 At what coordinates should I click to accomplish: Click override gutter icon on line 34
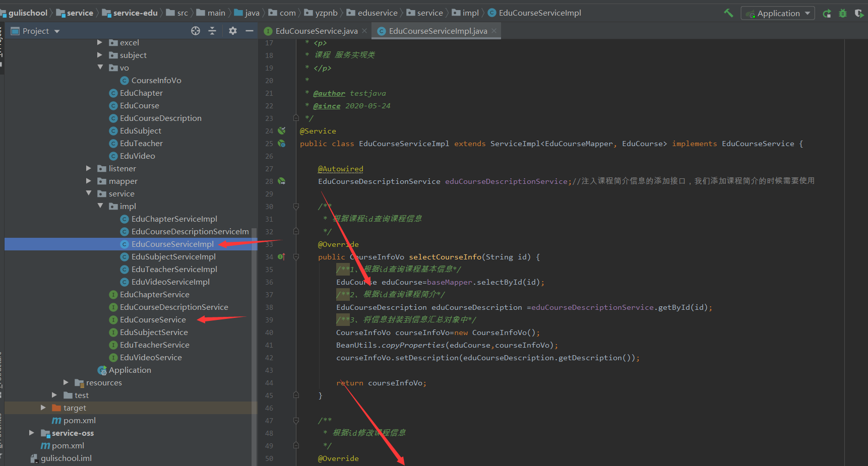pos(281,256)
